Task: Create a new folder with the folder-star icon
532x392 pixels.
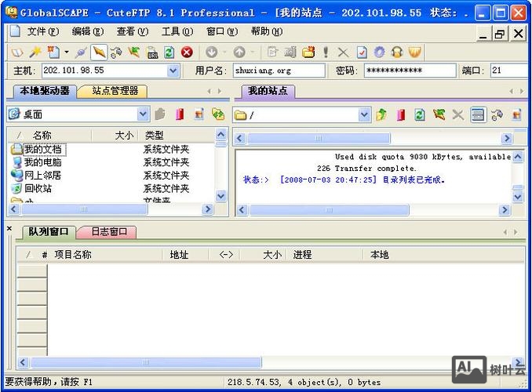Action: (x=308, y=53)
